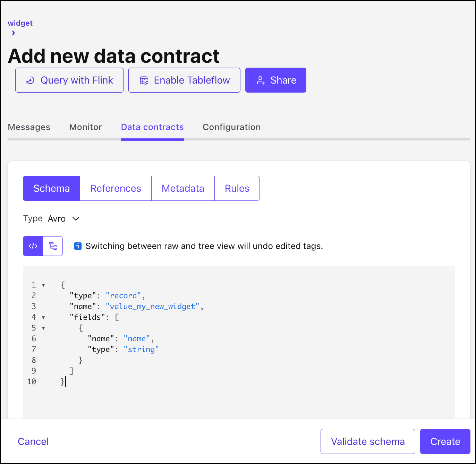Click the breadcrumb chevron under widget
The image size is (476, 464).
(13, 33)
